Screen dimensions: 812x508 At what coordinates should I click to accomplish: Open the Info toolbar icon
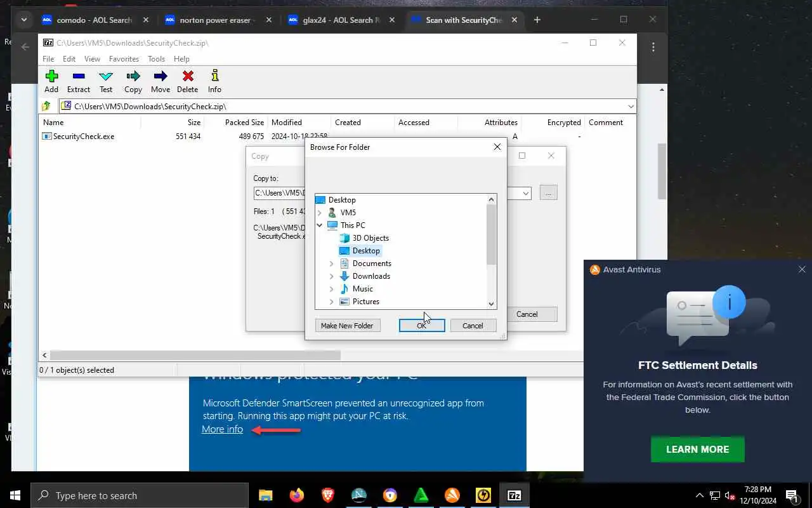point(214,81)
